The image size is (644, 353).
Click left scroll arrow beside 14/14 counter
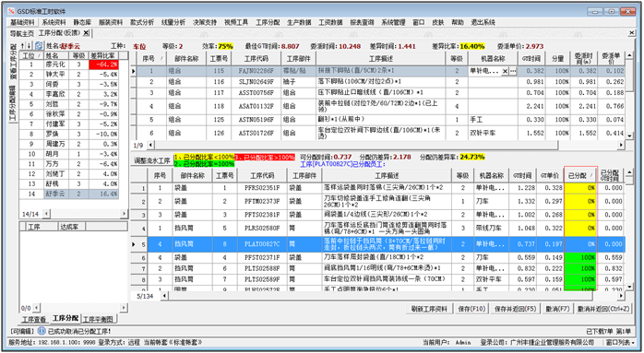click(46, 214)
